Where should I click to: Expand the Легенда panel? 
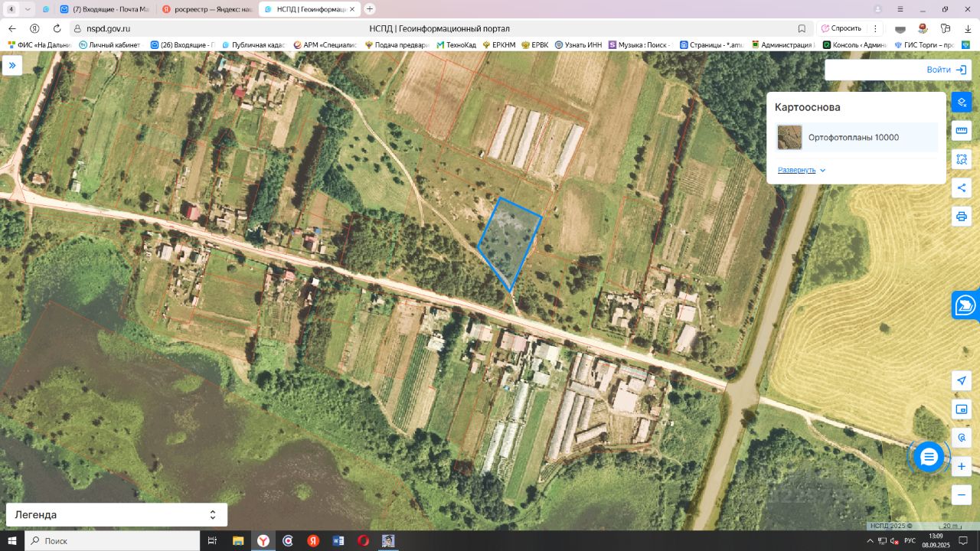pos(116,515)
